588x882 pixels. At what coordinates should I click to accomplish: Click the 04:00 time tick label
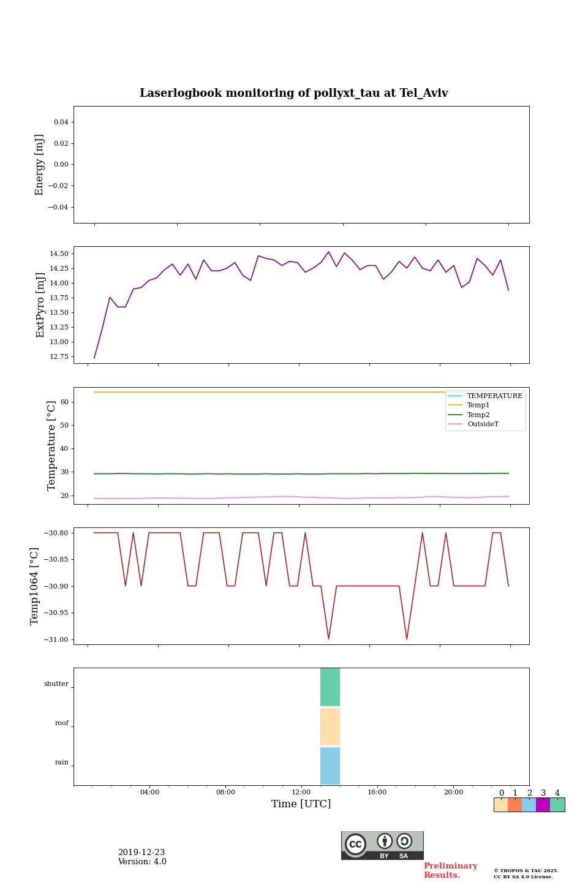click(x=149, y=793)
